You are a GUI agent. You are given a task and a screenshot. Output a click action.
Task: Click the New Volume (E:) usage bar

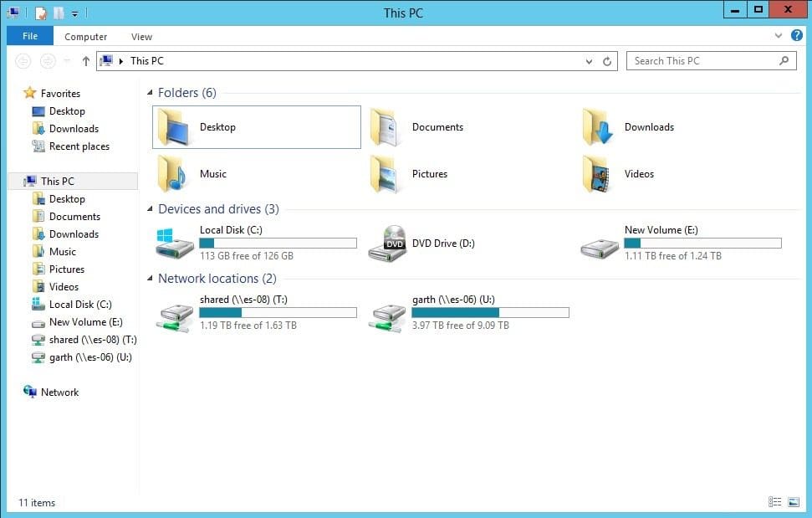pos(702,243)
